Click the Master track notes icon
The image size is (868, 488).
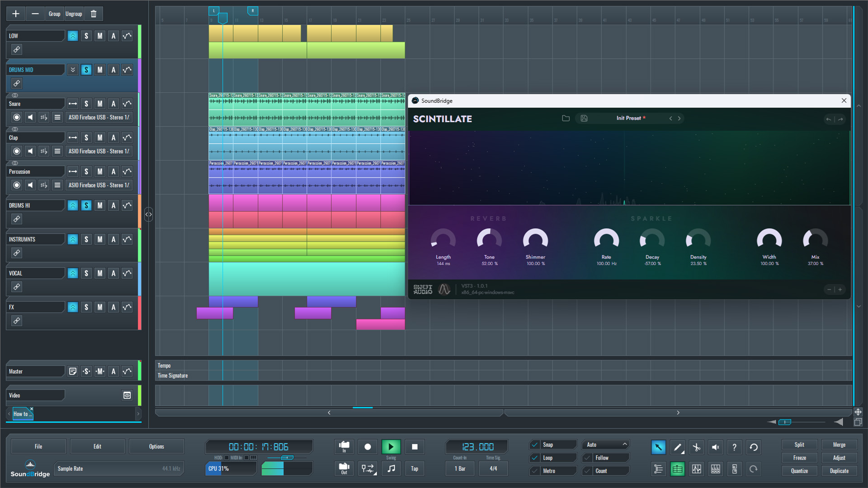click(x=72, y=371)
